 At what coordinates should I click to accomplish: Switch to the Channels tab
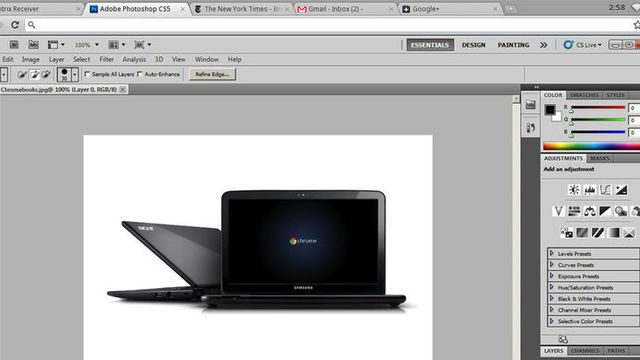(x=585, y=351)
